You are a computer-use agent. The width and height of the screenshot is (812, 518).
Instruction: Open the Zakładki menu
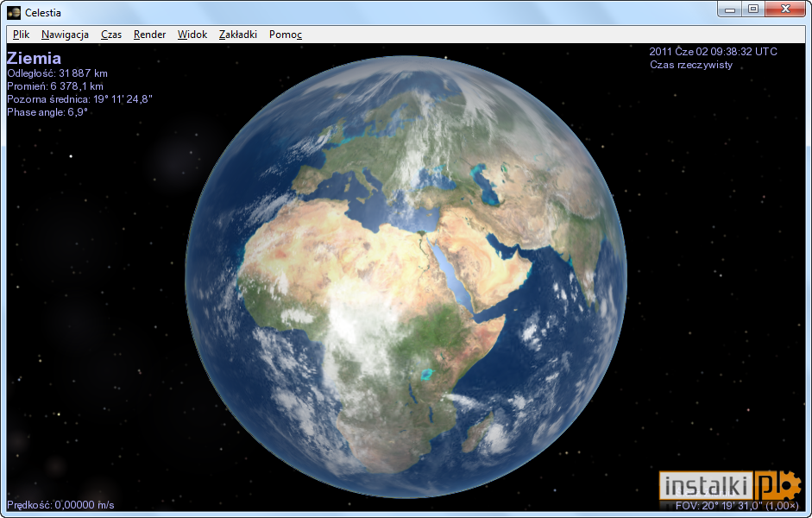237,35
